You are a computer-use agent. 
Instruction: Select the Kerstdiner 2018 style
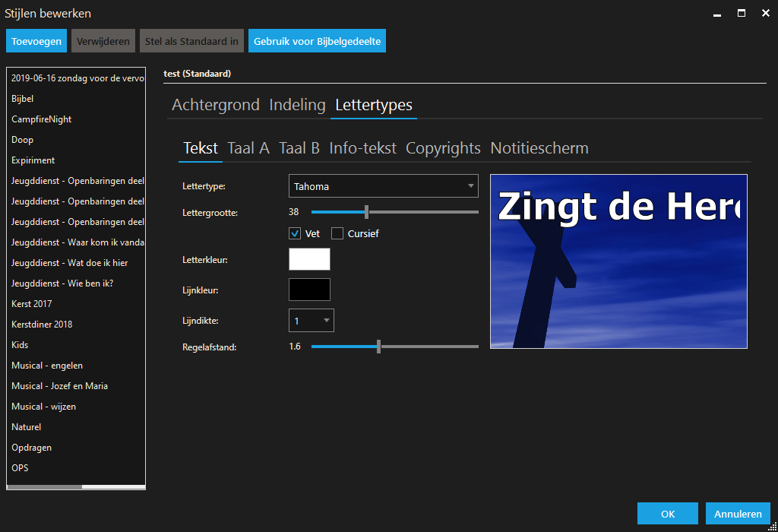76,324
